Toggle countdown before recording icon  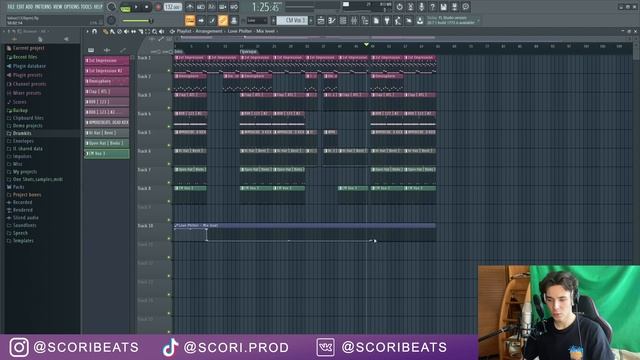click(212, 7)
